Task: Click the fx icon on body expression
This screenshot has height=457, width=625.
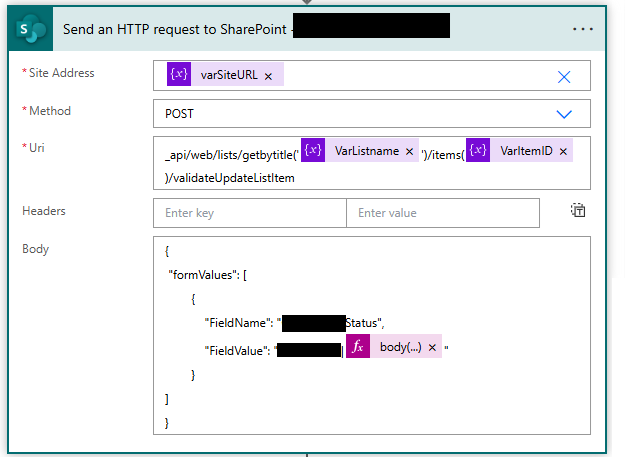Action: tap(359, 347)
